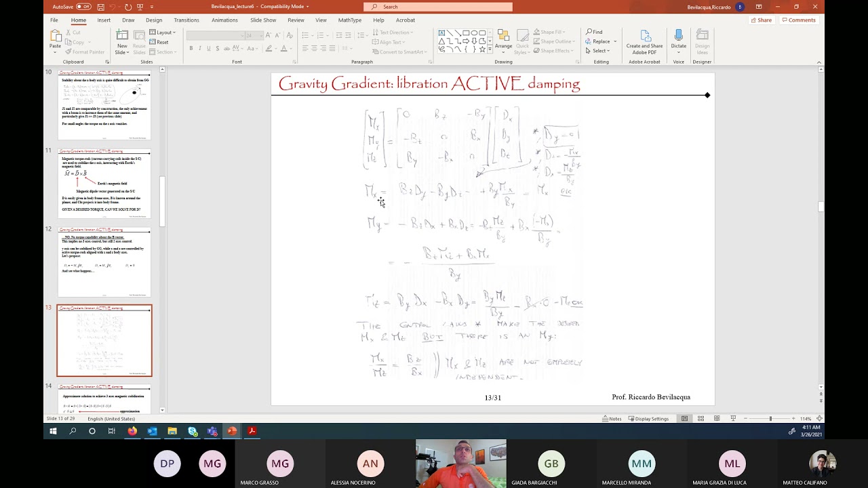The image size is (868, 488).
Task: Expand the Font Color dropdown arrow
Action: point(292,49)
